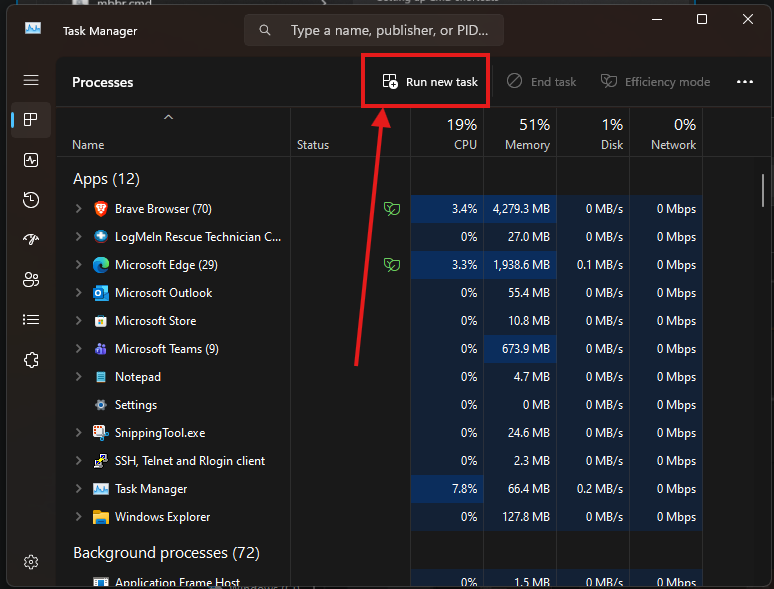
Task: Select Task Manager CPU value 7.8%
Action: pyautogui.click(x=464, y=489)
